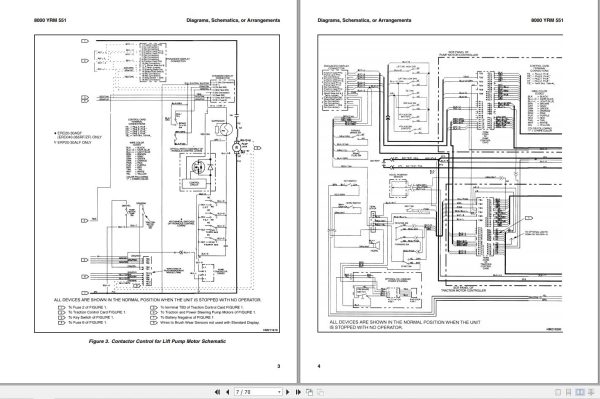Click the go-to-previous-view icon
This screenshot has height=399, width=600.
tap(310, 392)
